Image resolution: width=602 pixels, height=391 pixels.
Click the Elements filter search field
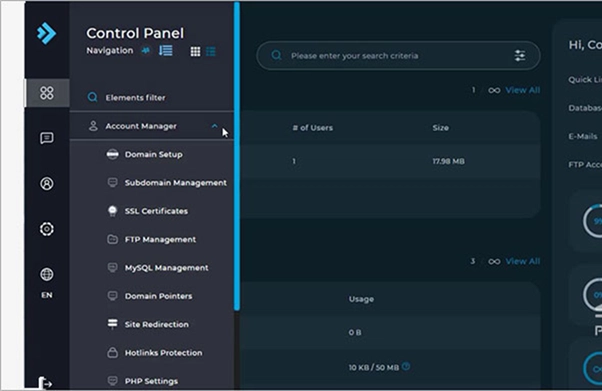(152, 98)
